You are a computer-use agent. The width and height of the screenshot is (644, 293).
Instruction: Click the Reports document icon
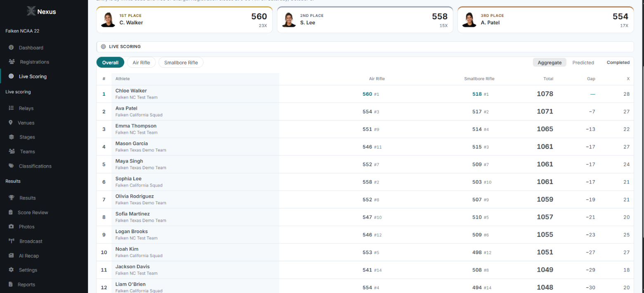tap(11, 284)
